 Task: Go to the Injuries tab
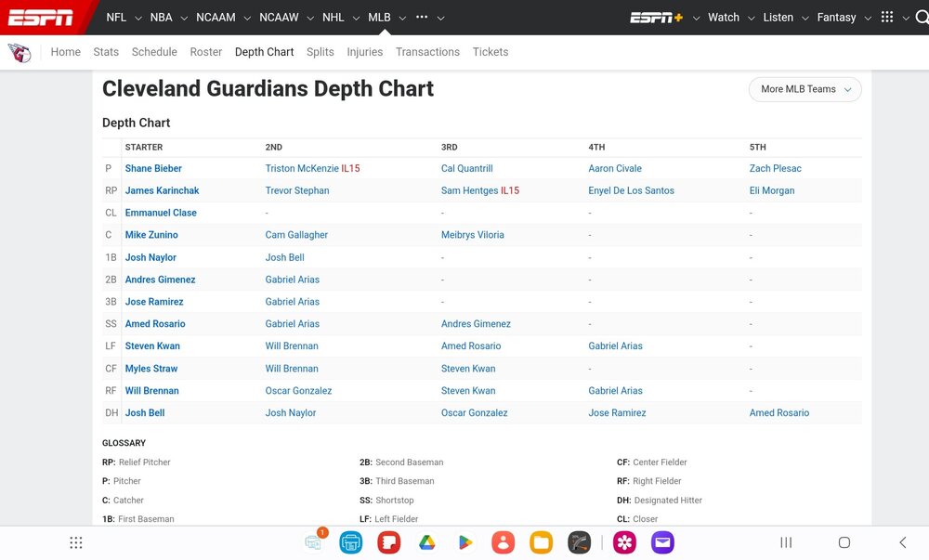tap(365, 52)
